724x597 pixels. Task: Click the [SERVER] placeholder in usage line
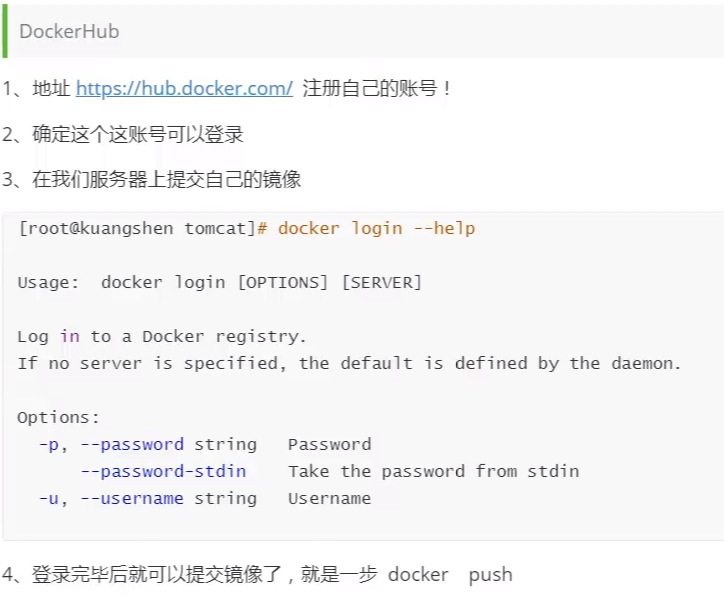pos(381,282)
